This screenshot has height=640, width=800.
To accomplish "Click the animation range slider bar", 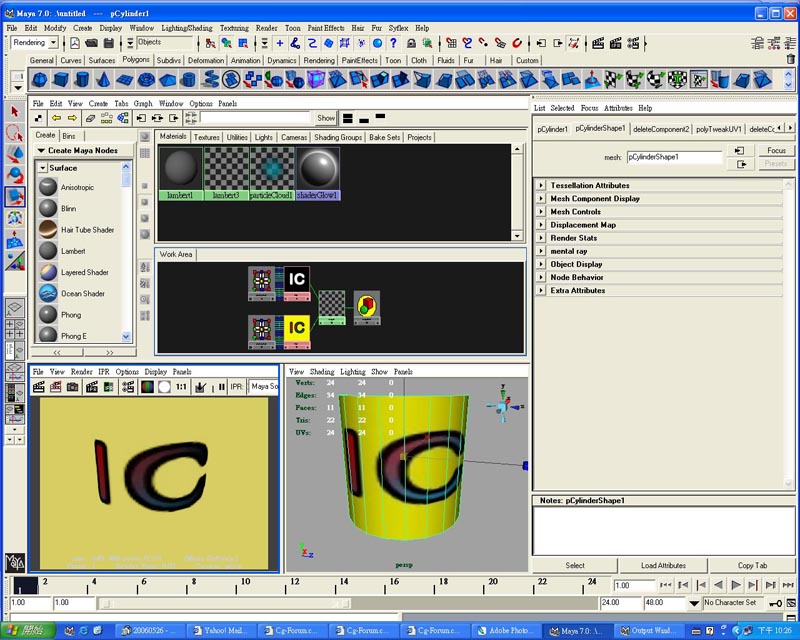I will tap(224, 604).
